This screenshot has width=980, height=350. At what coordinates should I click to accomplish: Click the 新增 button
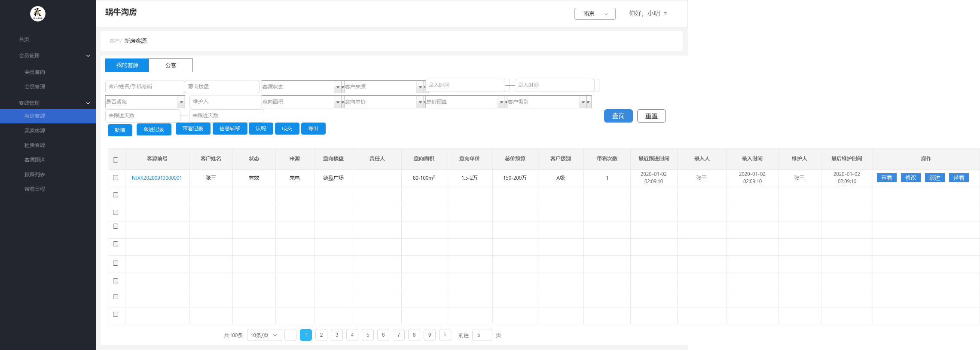[120, 130]
